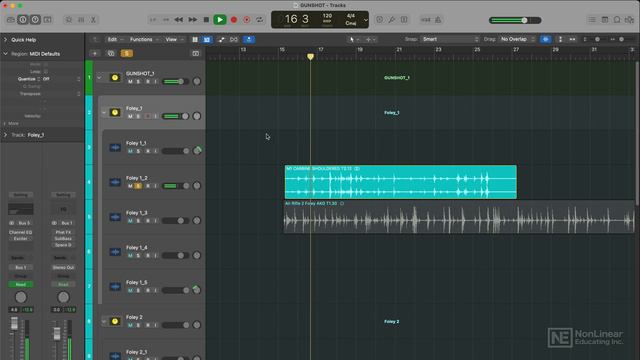Click the Channel EQ plugin slot
This screenshot has width=640, height=360.
click(x=20, y=232)
